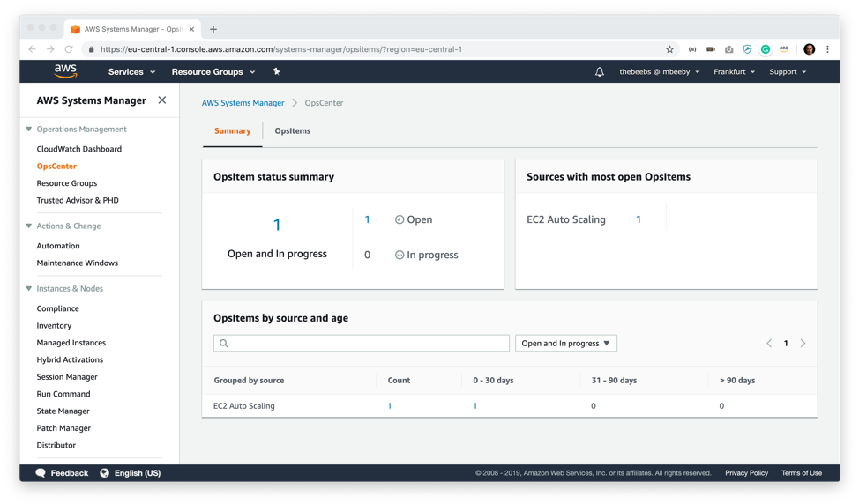This screenshot has width=859, height=504.
Task: Click the shield extension icon
Action: [x=747, y=49]
